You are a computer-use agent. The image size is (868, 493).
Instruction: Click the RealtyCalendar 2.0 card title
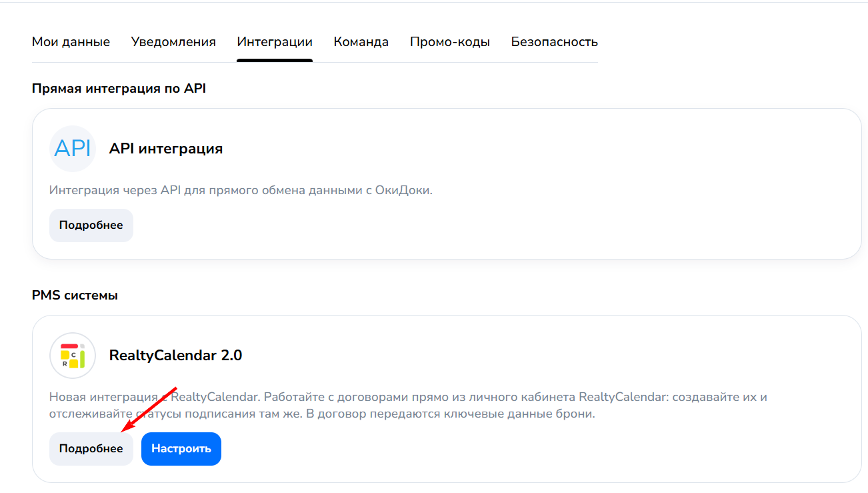(176, 356)
